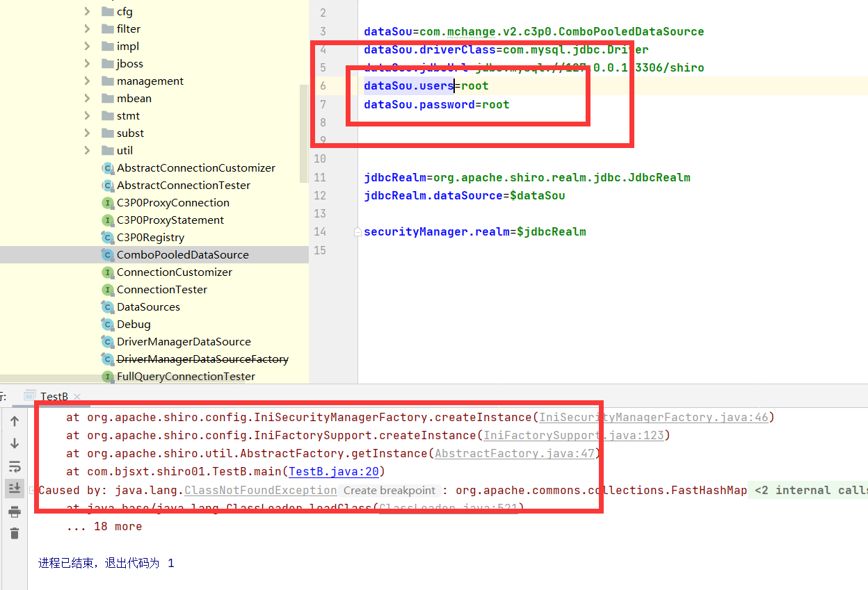Click line number 11 in the gutter
The width and height of the screenshot is (868, 590).
320,177
